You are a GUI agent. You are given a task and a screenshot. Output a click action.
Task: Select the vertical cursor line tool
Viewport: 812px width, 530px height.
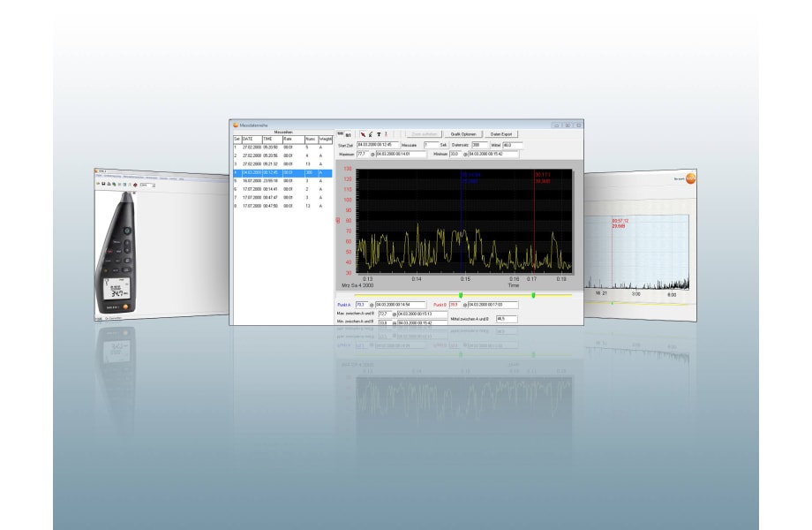point(385,132)
